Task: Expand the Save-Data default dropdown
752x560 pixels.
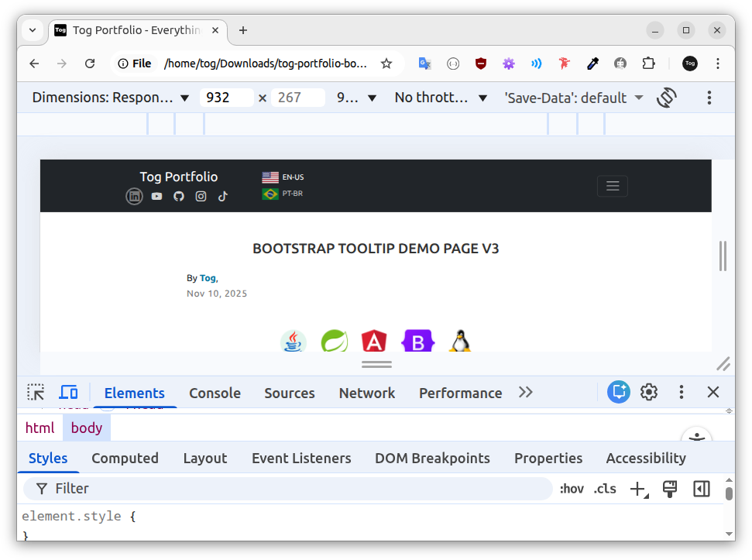Action: [x=574, y=98]
